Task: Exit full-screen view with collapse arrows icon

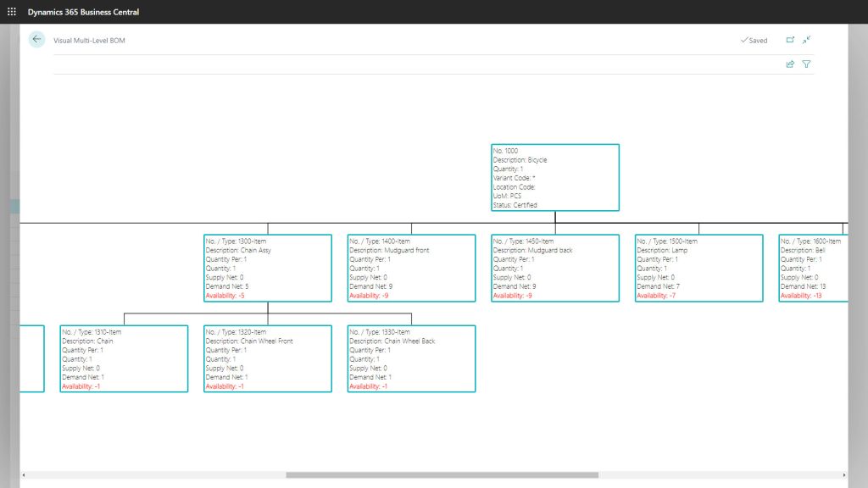Action: (806, 39)
